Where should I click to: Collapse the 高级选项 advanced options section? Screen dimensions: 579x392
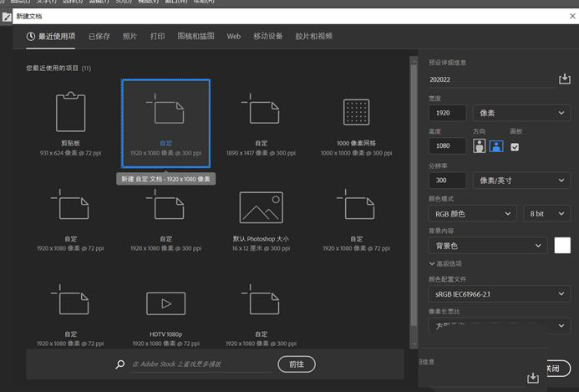point(445,264)
